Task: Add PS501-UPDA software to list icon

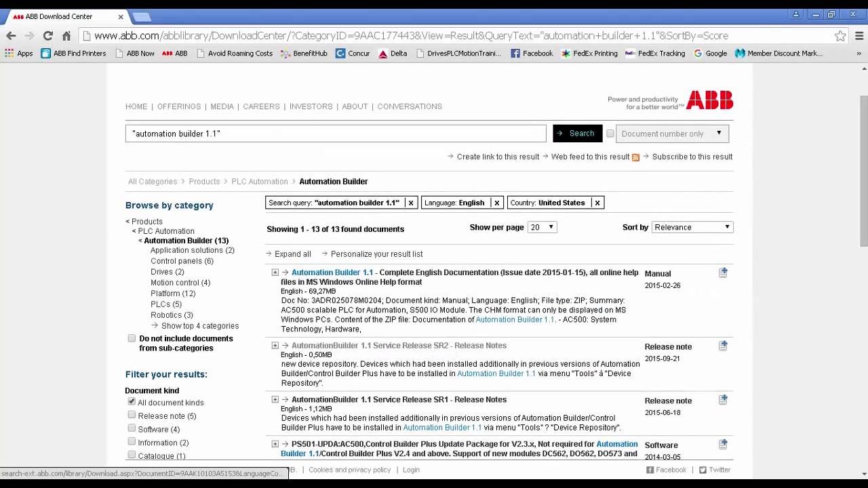Action: (x=724, y=444)
